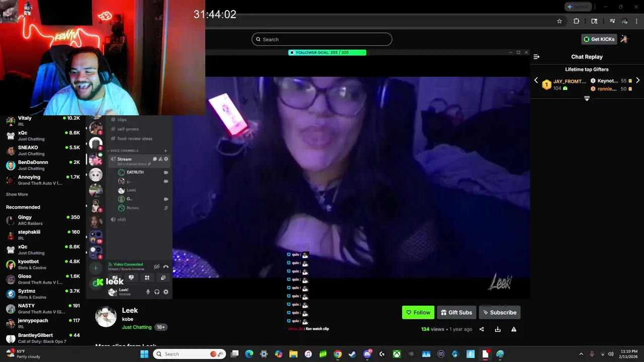Open the Chrome three-dot menu
This screenshot has height=362, width=644.
click(x=636, y=21)
